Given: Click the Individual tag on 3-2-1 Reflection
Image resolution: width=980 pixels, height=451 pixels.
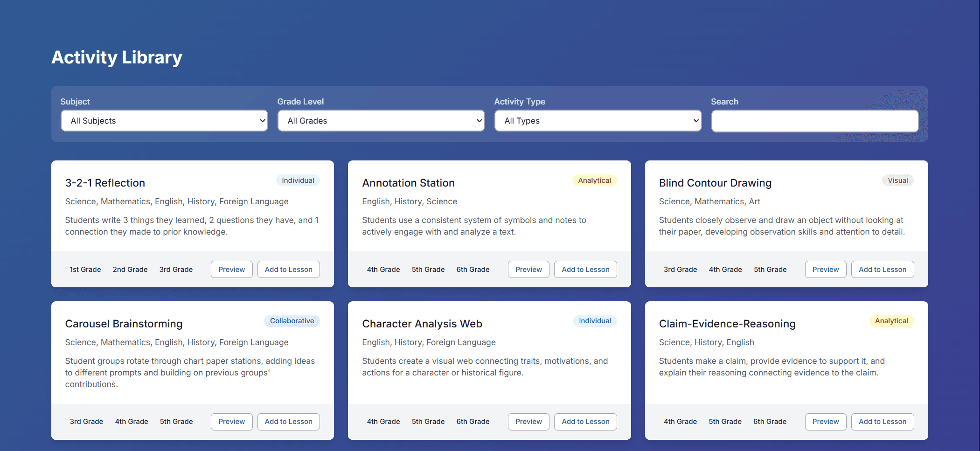Looking at the screenshot, I should pyautogui.click(x=298, y=180).
